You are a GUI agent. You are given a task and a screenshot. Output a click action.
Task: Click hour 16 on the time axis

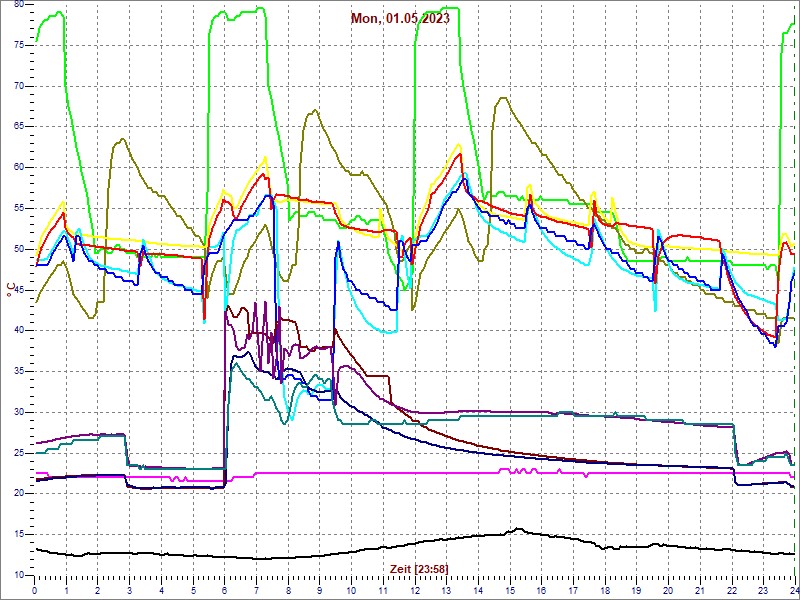pos(541,589)
